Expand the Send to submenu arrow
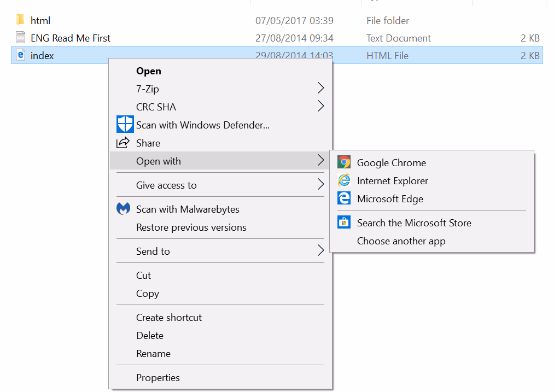The width and height of the screenshot is (554, 392). point(320,250)
